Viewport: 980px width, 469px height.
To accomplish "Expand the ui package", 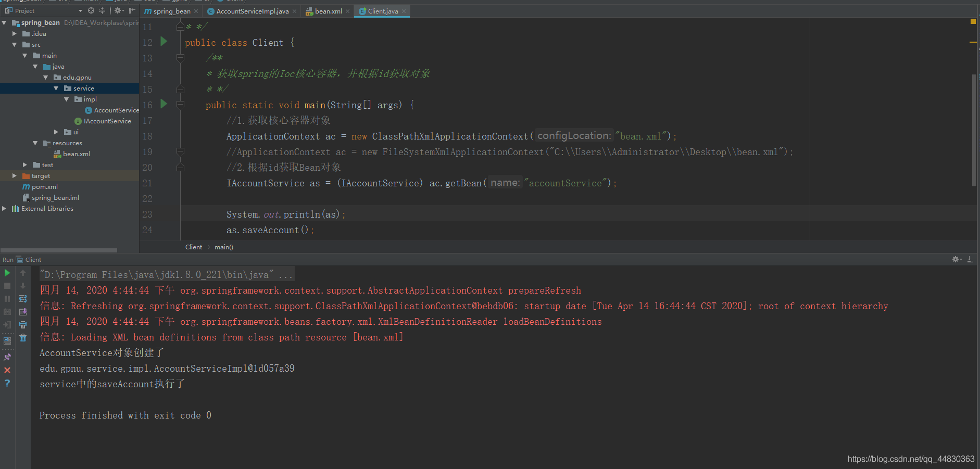I will pyautogui.click(x=56, y=132).
